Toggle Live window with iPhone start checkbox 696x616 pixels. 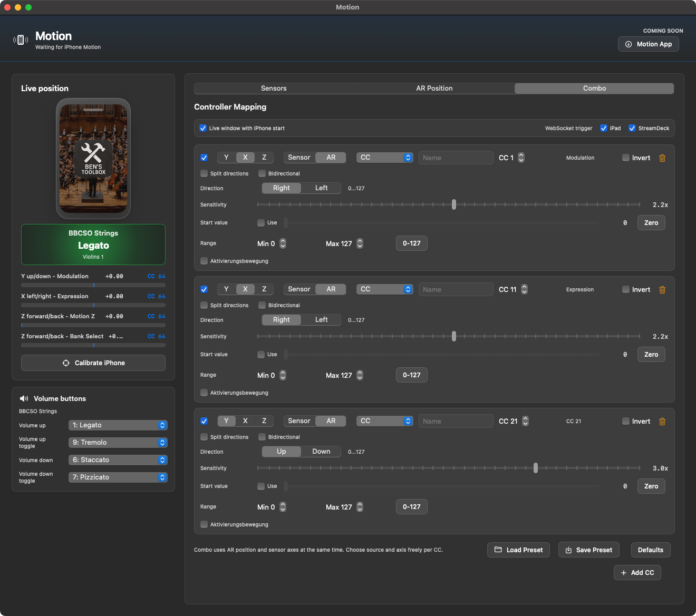coord(203,128)
